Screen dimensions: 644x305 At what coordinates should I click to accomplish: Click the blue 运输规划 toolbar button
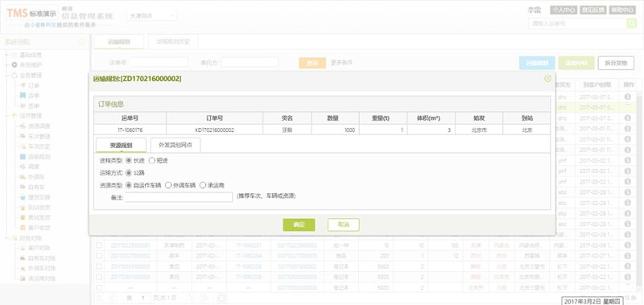click(537, 64)
